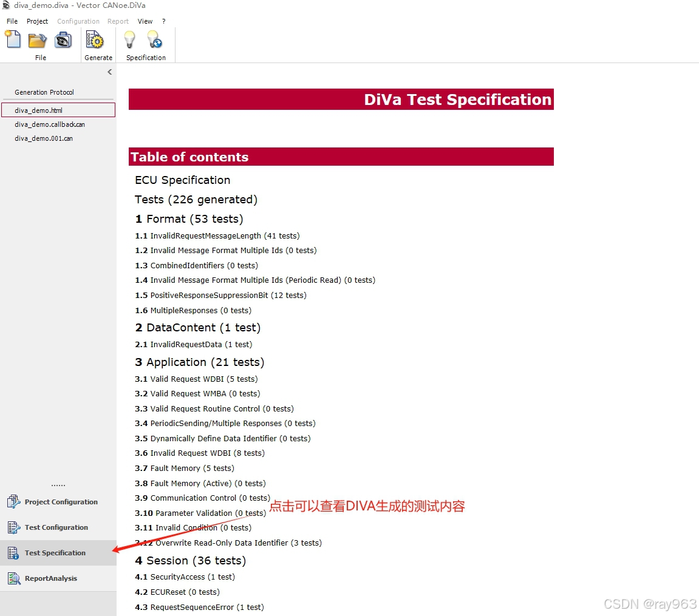Open the Configuration menu
The width and height of the screenshot is (699, 616).
pyautogui.click(x=78, y=21)
